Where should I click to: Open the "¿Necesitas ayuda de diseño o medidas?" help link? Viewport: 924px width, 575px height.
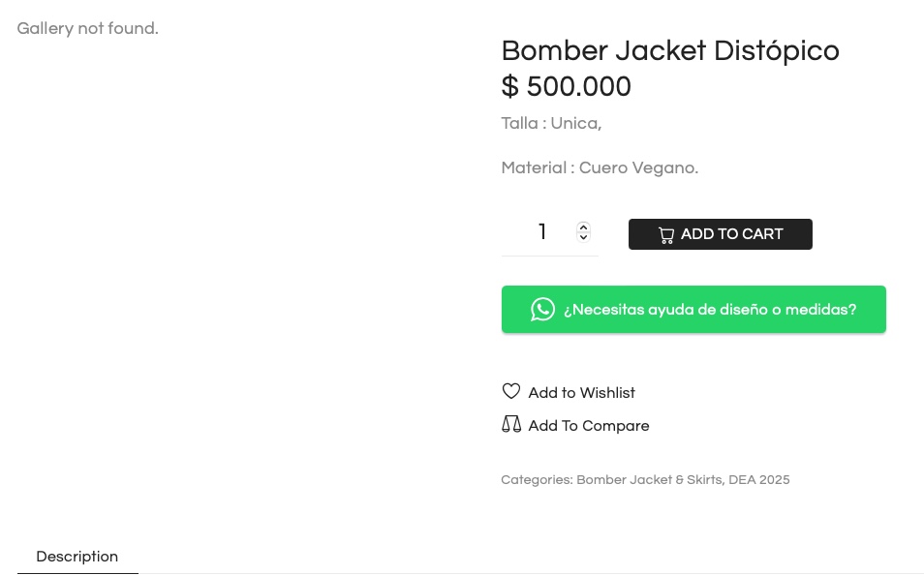pyautogui.click(x=709, y=310)
